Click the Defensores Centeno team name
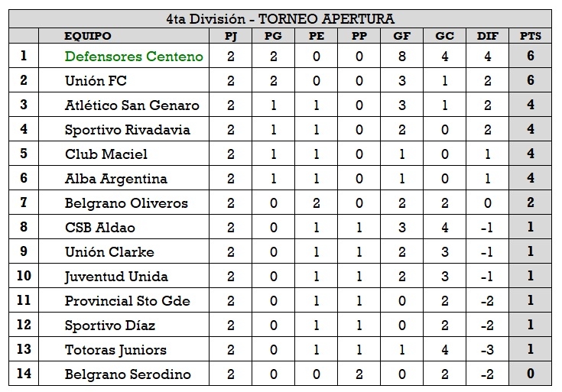Screen dimensions: 562x392 [134, 57]
